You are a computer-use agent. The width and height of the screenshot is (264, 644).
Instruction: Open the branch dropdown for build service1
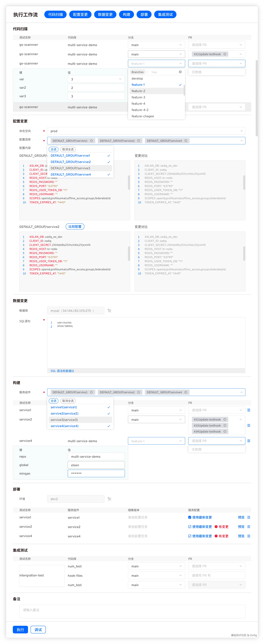pyautogui.click(x=157, y=410)
